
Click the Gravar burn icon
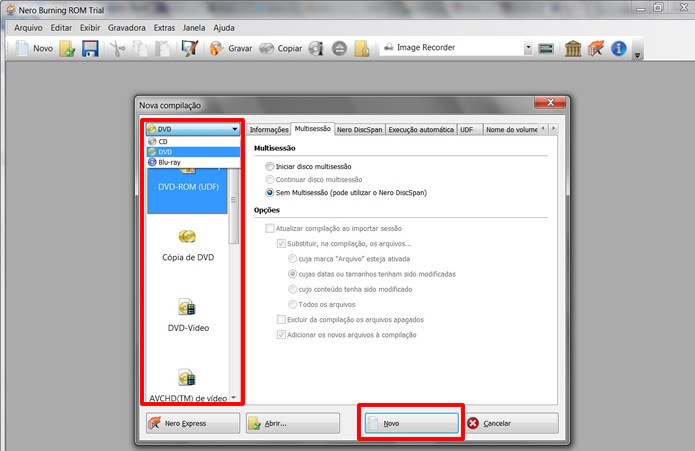point(216,48)
